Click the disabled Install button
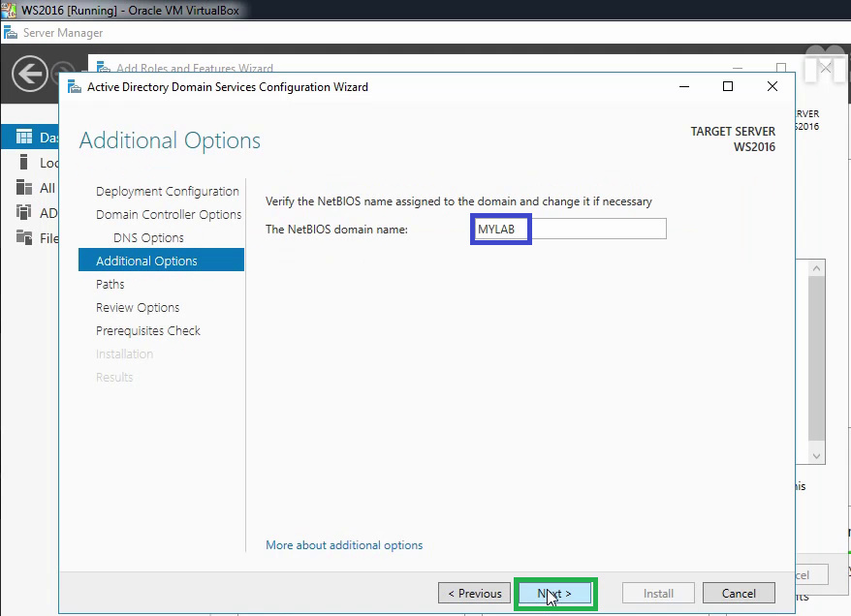The image size is (851, 616). [658, 593]
